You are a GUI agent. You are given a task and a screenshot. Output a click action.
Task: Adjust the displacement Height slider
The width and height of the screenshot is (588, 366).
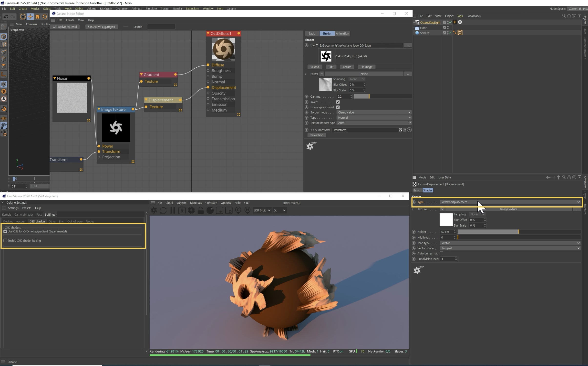click(518, 232)
